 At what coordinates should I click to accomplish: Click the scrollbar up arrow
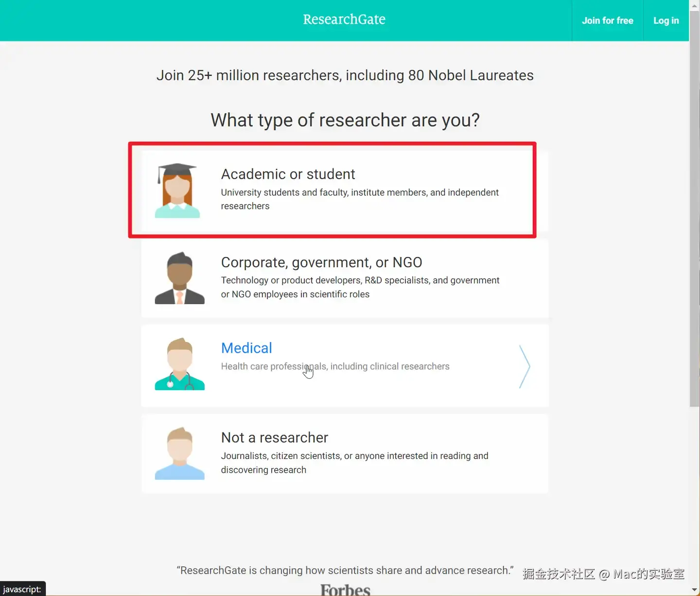(694, 5)
